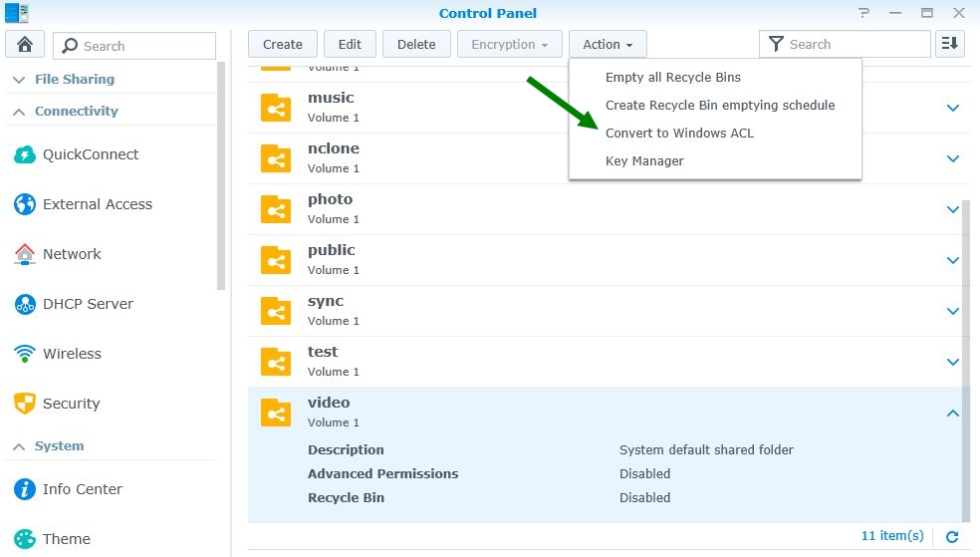Click the sort order icon button
Image resolution: width=980 pixels, height=557 pixels.
point(949,44)
